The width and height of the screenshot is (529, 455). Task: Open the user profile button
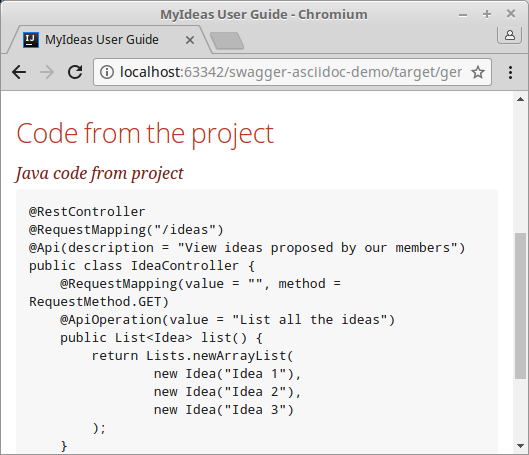(510, 35)
